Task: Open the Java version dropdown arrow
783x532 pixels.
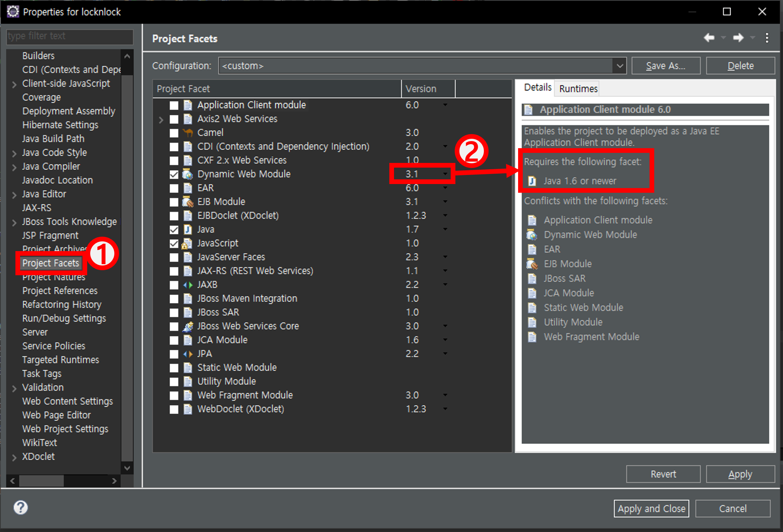Action: [445, 229]
